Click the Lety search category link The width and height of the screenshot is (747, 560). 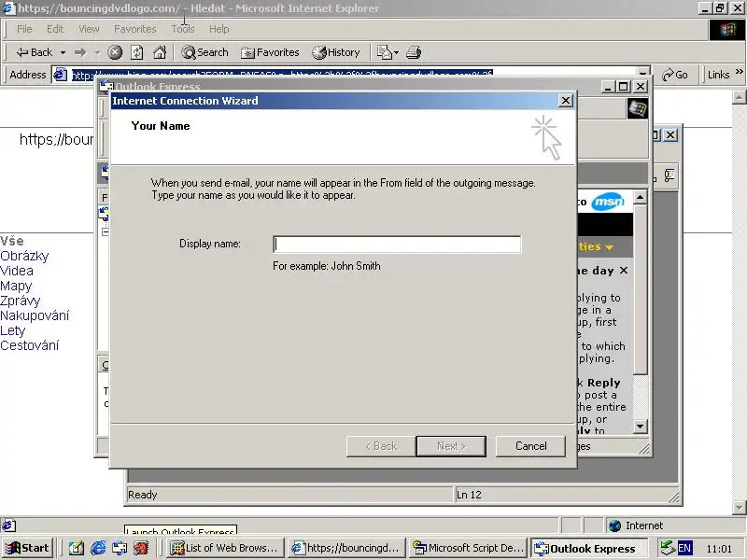12,331
